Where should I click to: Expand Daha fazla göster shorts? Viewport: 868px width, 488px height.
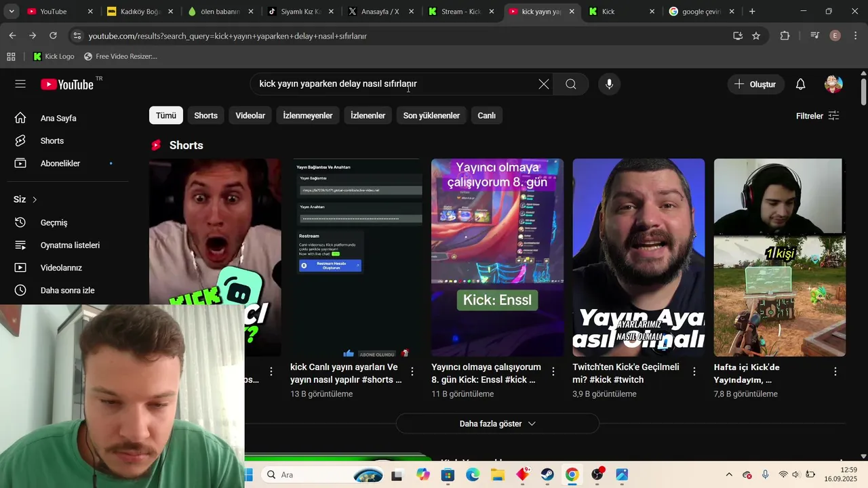[x=498, y=424]
